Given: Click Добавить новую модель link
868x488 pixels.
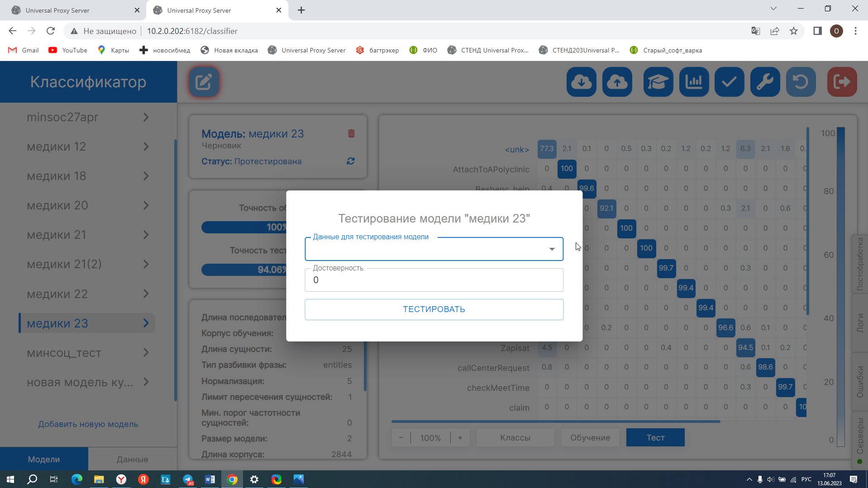Looking at the screenshot, I should coord(88,424).
